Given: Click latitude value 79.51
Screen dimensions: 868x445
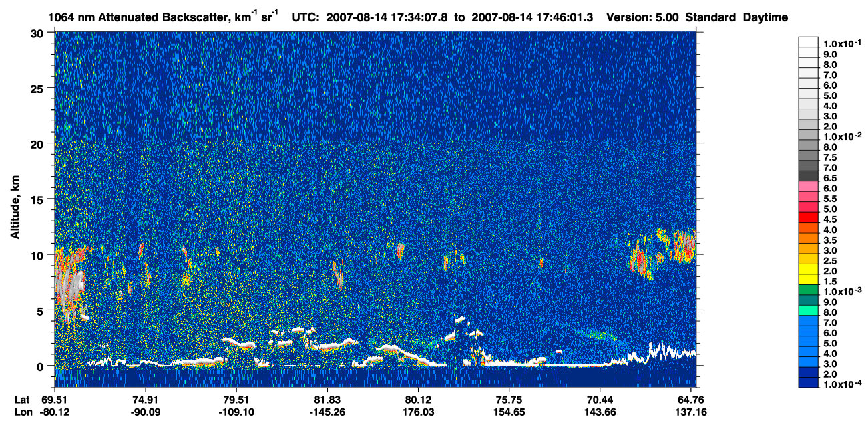Looking at the screenshot, I should click(236, 400).
